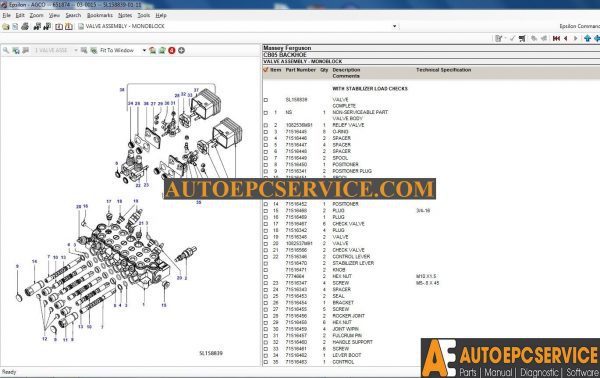Tick the checkbox for LEVER BOOT item 34
The height and width of the screenshot is (378, 600).
[266, 355]
